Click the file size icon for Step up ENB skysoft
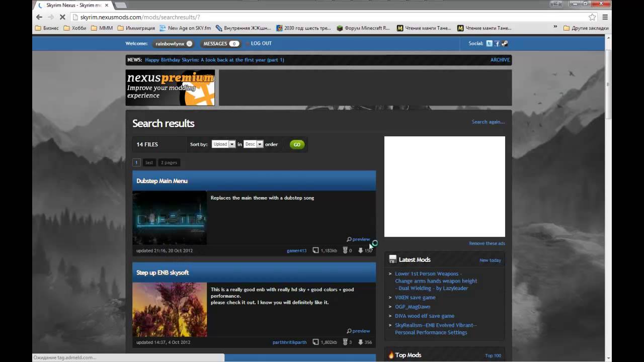 pos(315,342)
